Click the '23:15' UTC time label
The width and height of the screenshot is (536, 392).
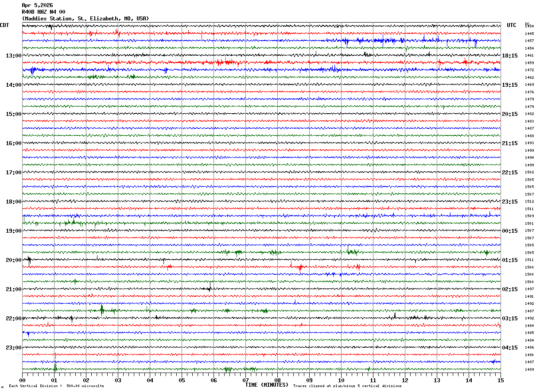point(510,202)
